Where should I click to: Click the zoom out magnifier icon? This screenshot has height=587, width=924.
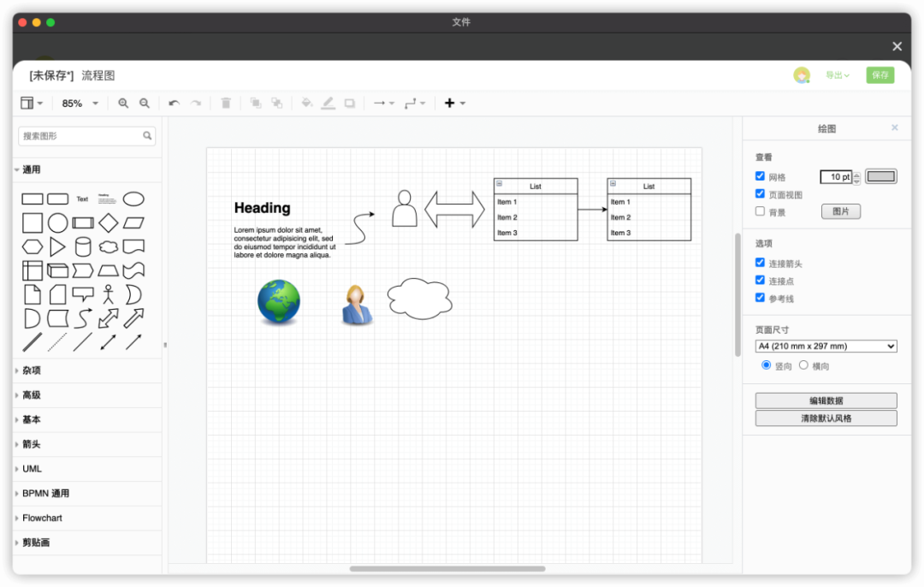145,104
